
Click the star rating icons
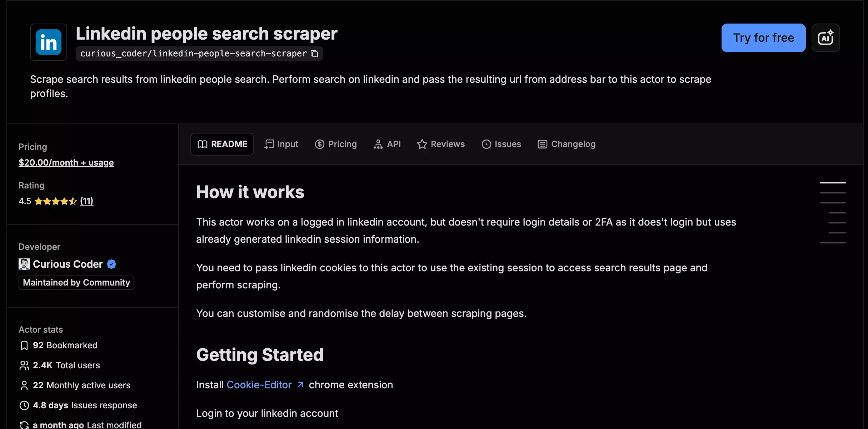pyautogui.click(x=56, y=201)
